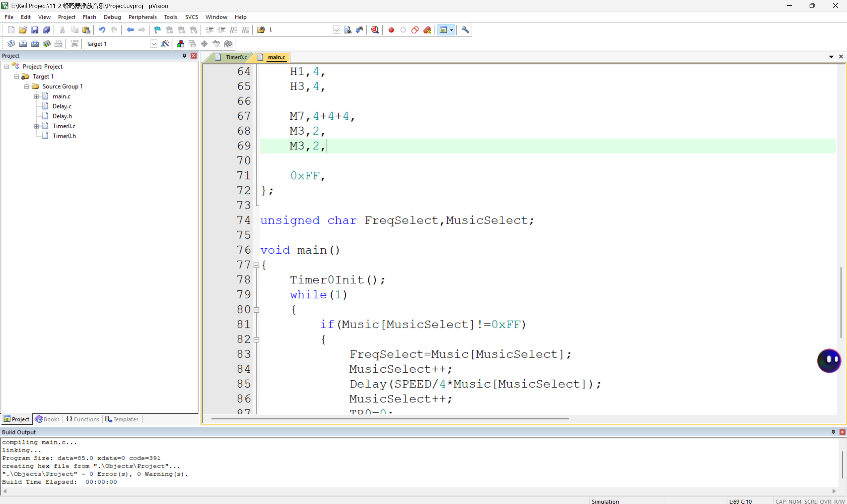
Task: Open the Target 1 dropdown
Action: 154,44
